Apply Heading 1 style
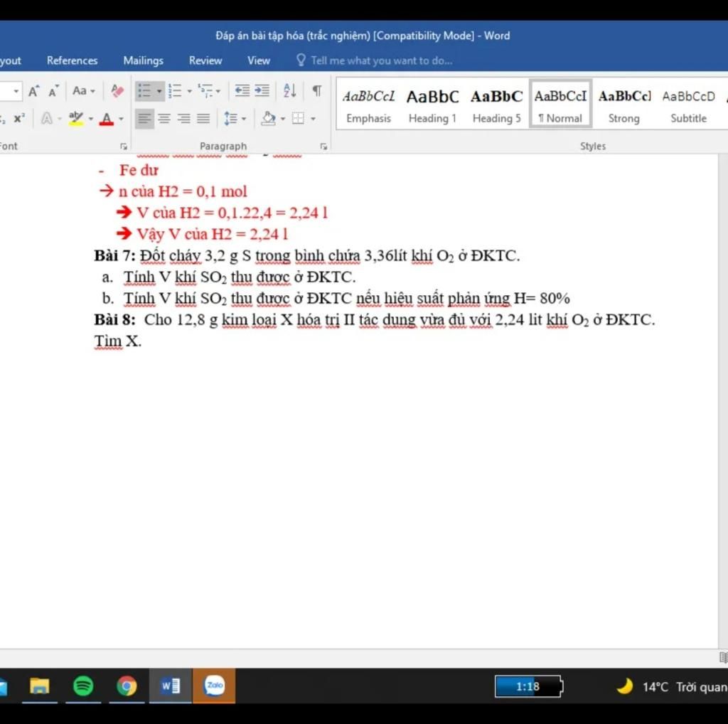Image resolution: width=728 pixels, height=724 pixels. coord(432,105)
